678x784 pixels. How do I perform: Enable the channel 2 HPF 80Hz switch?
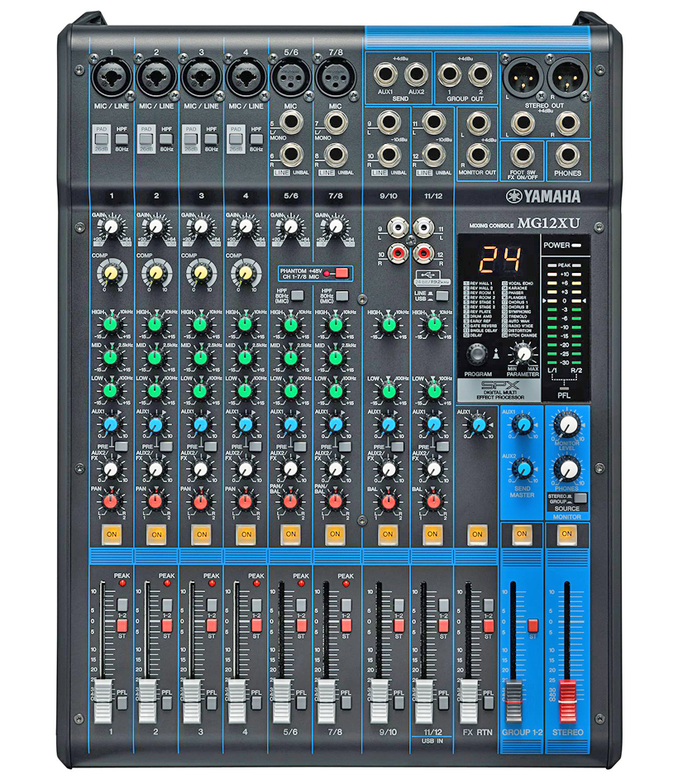[166, 139]
